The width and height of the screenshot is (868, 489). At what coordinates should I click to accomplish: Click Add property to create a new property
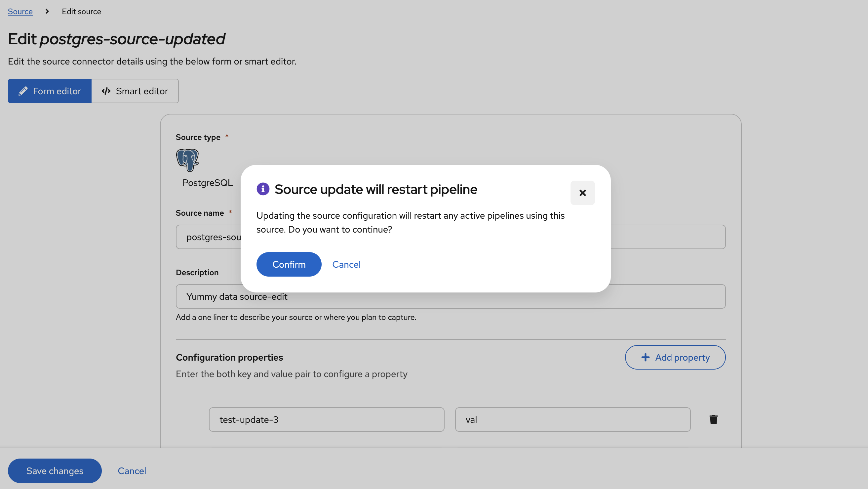tap(675, 357)
